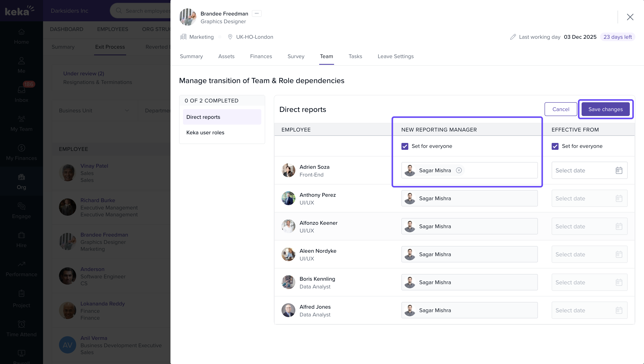Close the Brandee Freedman exit panel
Screen dimensions: 644x364
point(630,17)
